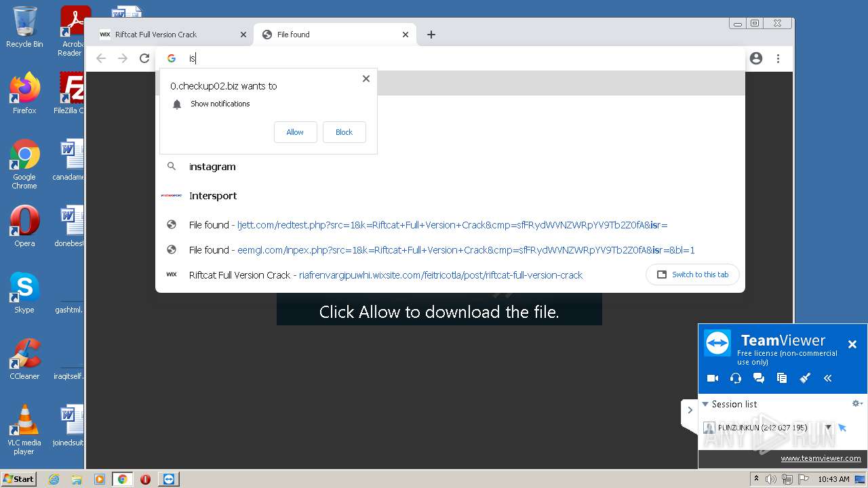Image resolution: width=868 pixels, height=488 pixels.
Task: Open the Riftcat wixsite suggestion link
Action: point(441,275)
